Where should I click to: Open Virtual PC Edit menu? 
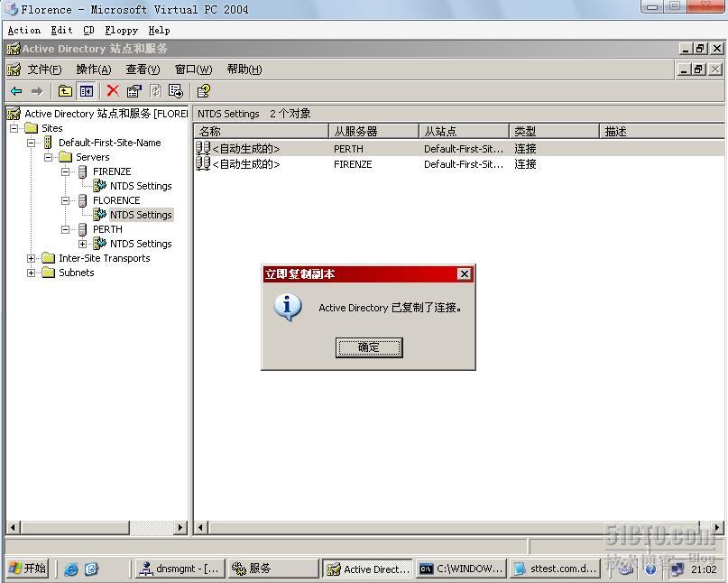[x=61, y=30]
